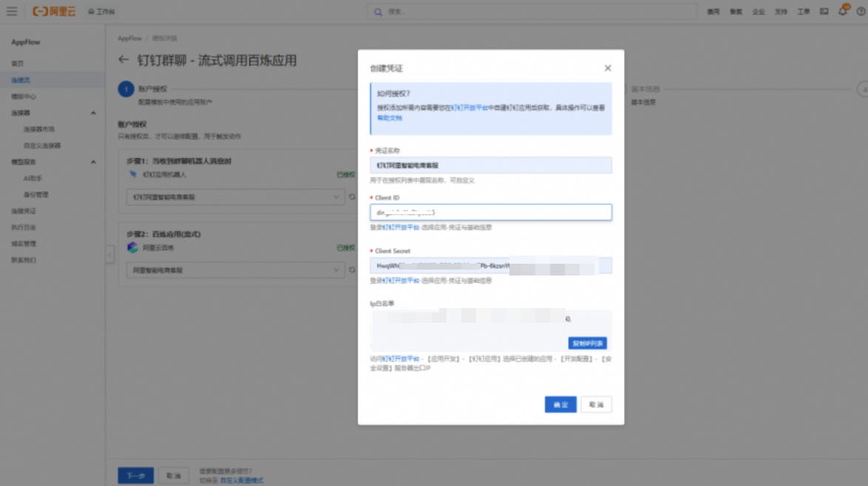868x486 pixels.
Task: Click the 已授权 status in step 1
Action: tap(346, 175)
